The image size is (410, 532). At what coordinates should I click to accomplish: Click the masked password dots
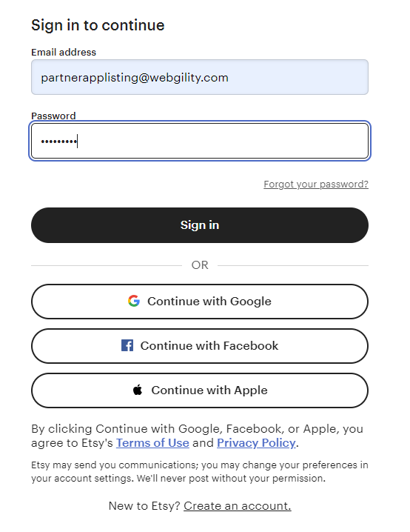pyautogui.click(x=59, y=141)
